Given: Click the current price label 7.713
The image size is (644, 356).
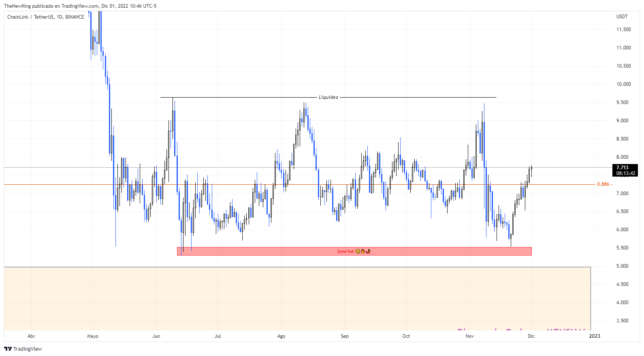Looking at the screenshot, I should pyautogui.click(x=623, y=168).
